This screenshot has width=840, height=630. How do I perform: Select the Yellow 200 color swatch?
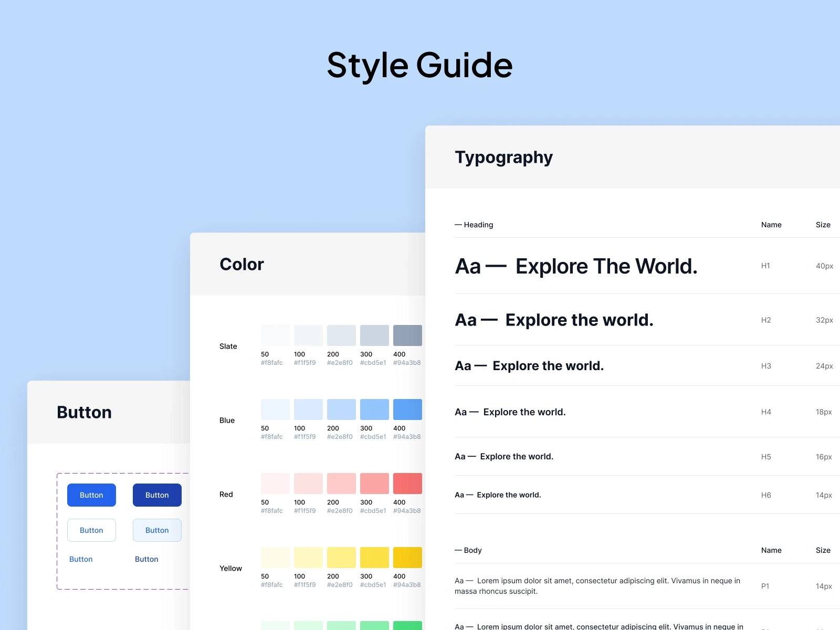tap(341, 557)
